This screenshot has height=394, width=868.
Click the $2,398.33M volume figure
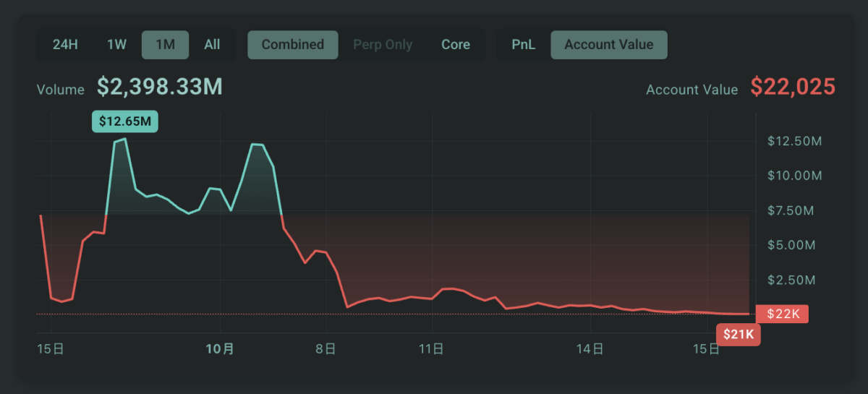tap(160, 87)
